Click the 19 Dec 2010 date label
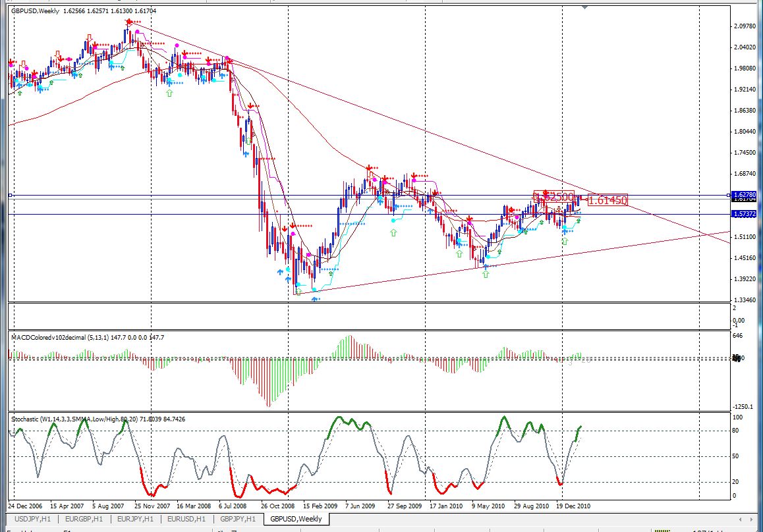This screenshot has height=532, width=763. click(573, 506)
